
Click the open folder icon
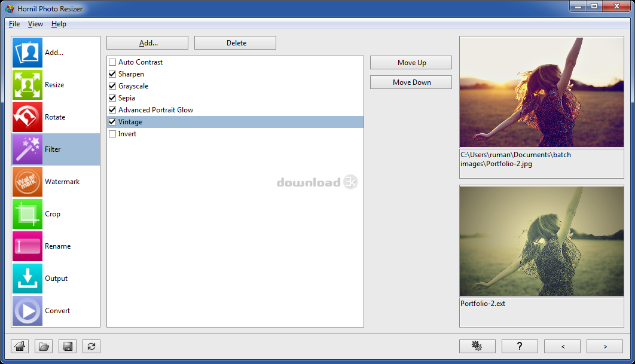click(x=44, y=346)
